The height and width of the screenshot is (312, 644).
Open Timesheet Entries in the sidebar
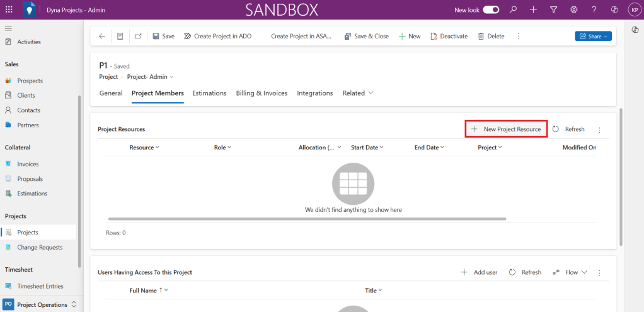pyautogui.click(x=40, y=286)
